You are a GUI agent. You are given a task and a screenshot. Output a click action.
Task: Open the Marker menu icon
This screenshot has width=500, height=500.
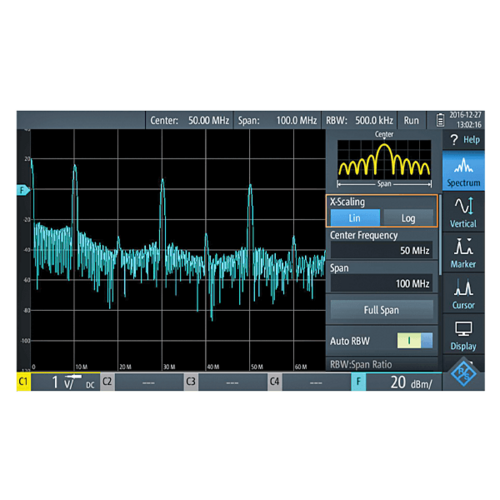click(464, 253)
